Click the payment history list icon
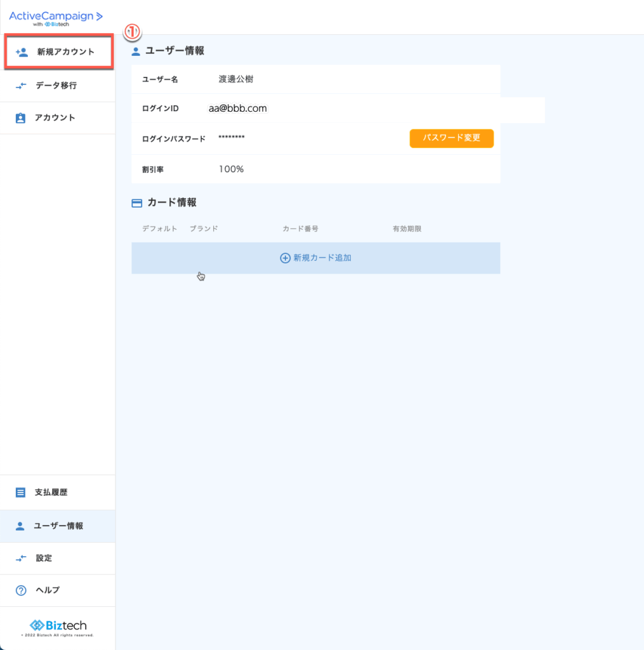Screen dimensions: 644x650 20,493
